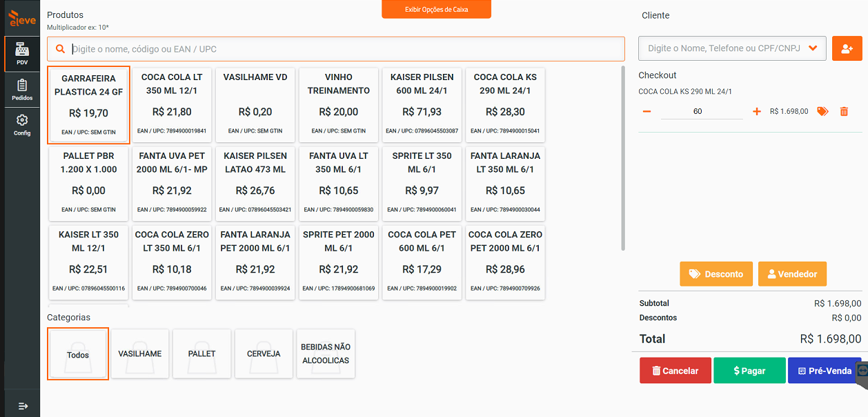Add VINHO TREINAMENTO product

click(x=339, y=104)
